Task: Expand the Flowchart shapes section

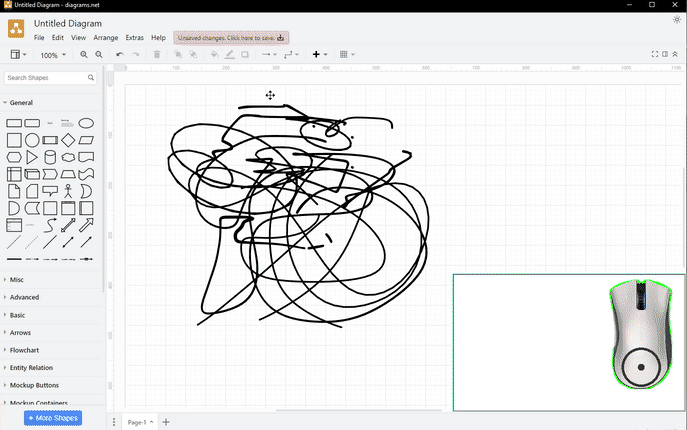Action: (x=24, y=350)
